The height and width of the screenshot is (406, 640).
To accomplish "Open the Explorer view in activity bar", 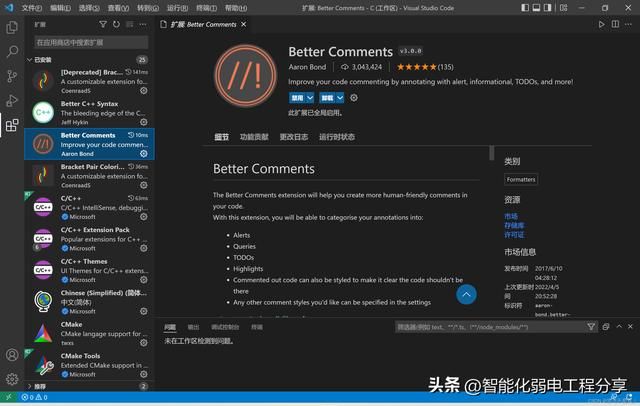I will coord(12,24).
